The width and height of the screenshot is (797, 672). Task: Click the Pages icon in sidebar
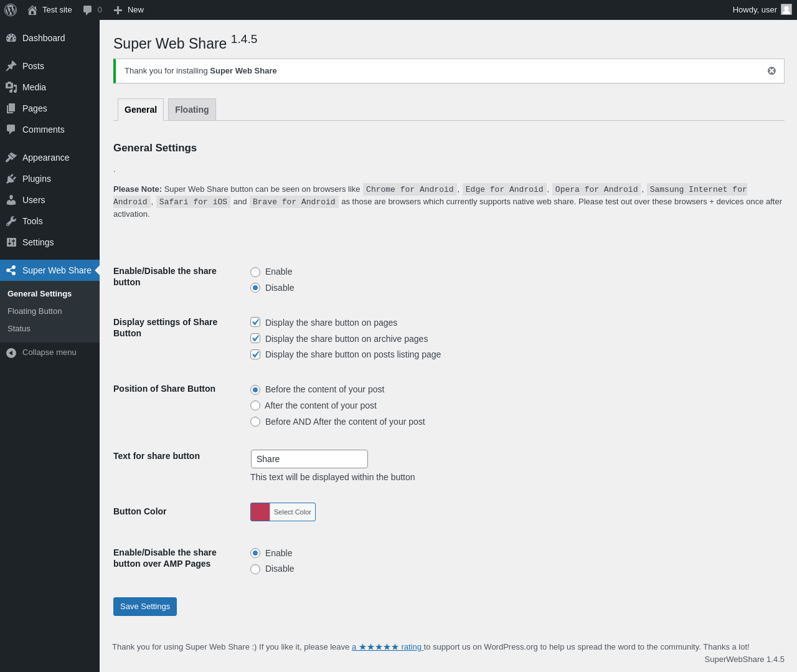(11, 108)
